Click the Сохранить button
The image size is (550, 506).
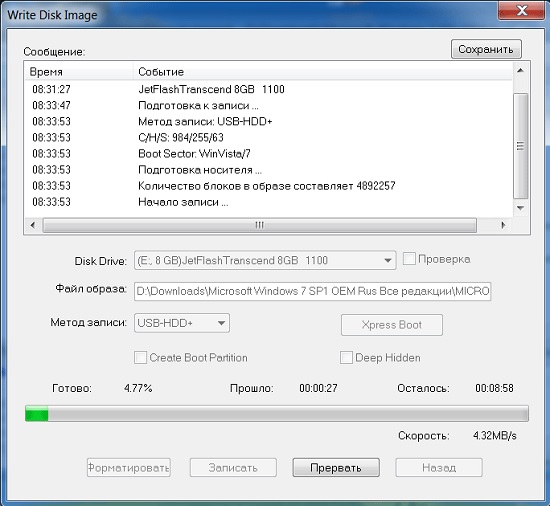[x=486, y=49]
